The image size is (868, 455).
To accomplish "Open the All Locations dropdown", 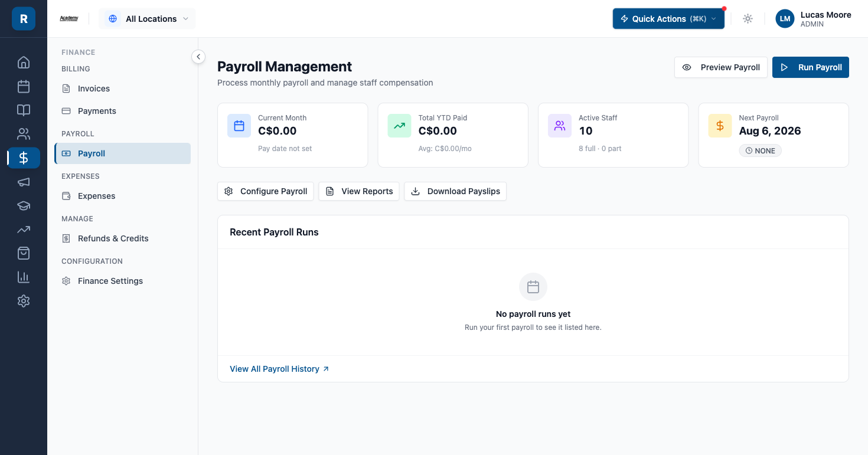I will pos(147,19).
